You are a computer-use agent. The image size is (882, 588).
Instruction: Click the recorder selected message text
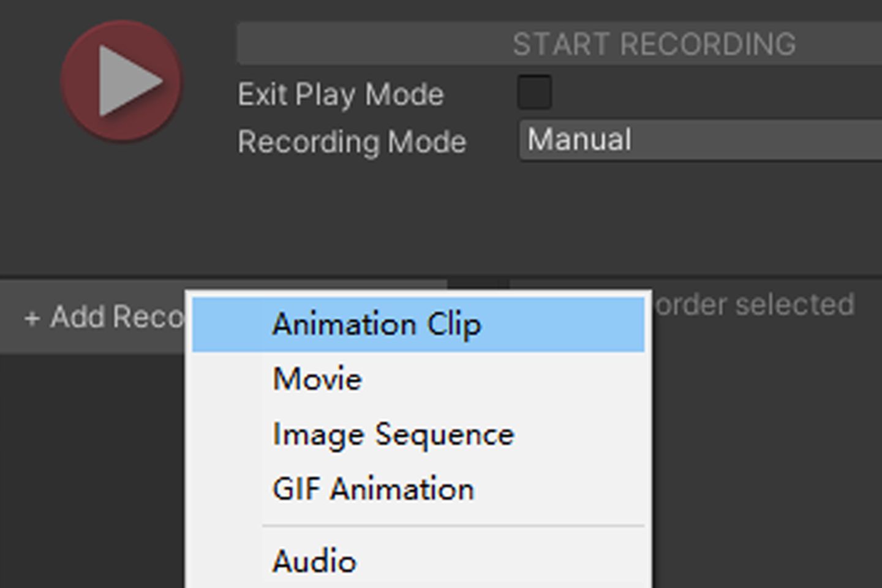point(754,305)
